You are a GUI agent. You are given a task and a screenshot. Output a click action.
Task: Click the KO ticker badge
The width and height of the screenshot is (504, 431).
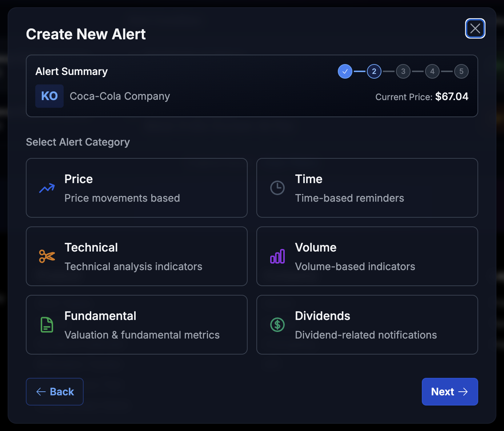tap(49, 96)
